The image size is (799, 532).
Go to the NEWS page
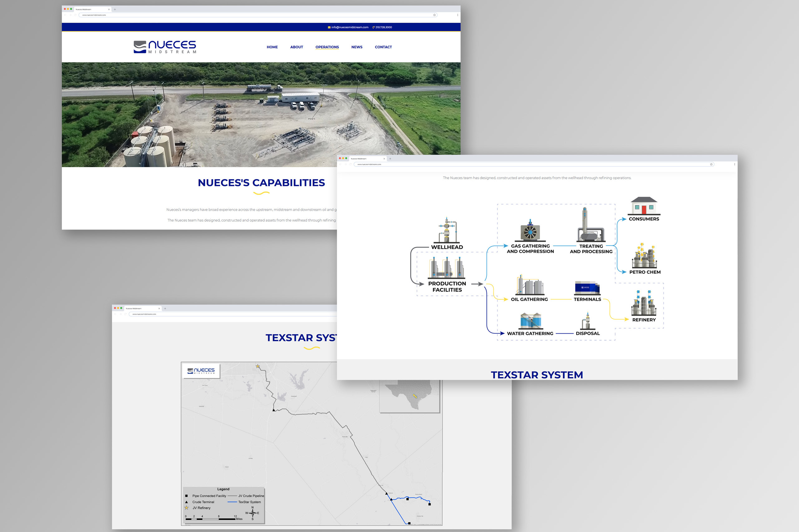click(x=356, y=47)
